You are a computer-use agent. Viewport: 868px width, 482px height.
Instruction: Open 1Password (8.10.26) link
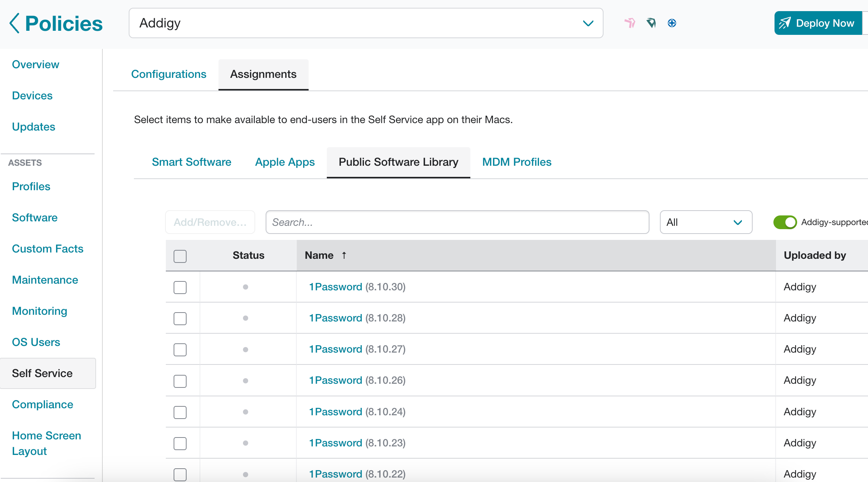(x=335, y=380)
